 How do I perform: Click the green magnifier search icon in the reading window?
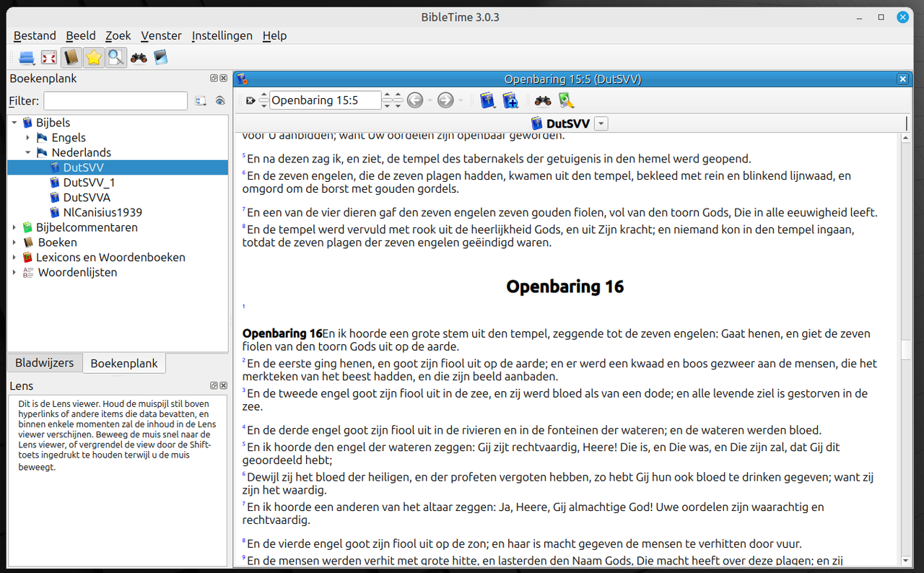[567, 100]
